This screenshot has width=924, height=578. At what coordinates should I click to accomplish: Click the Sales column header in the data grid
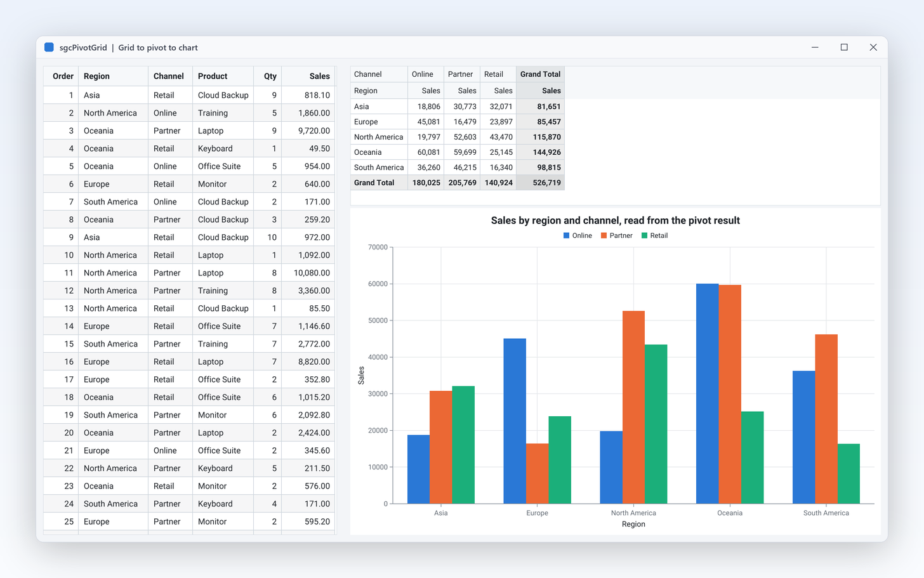click(x=308, y=76)
